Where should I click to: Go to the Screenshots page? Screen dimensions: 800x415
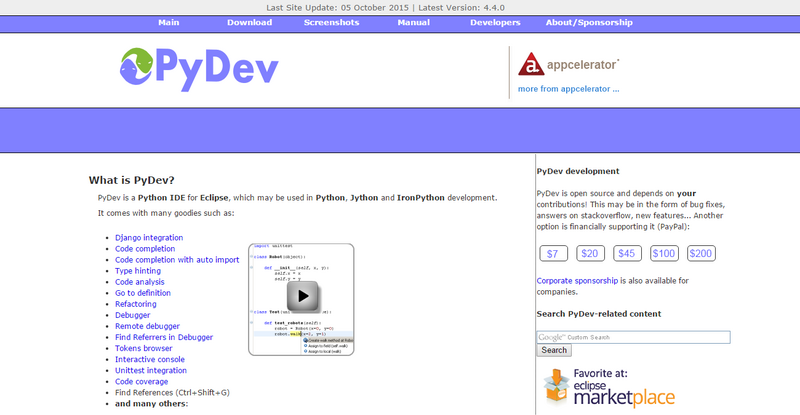pyautogui.click(x=331, y=21)
